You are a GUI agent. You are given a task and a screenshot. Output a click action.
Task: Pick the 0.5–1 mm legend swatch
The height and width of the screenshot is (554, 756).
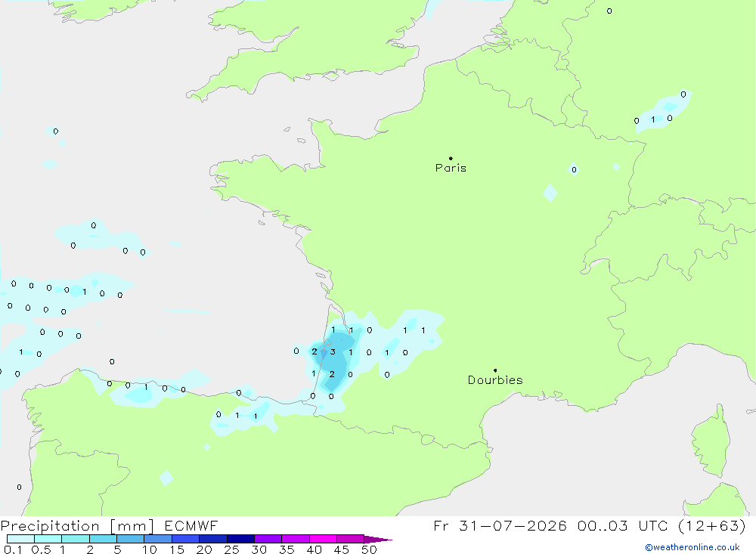48,539
